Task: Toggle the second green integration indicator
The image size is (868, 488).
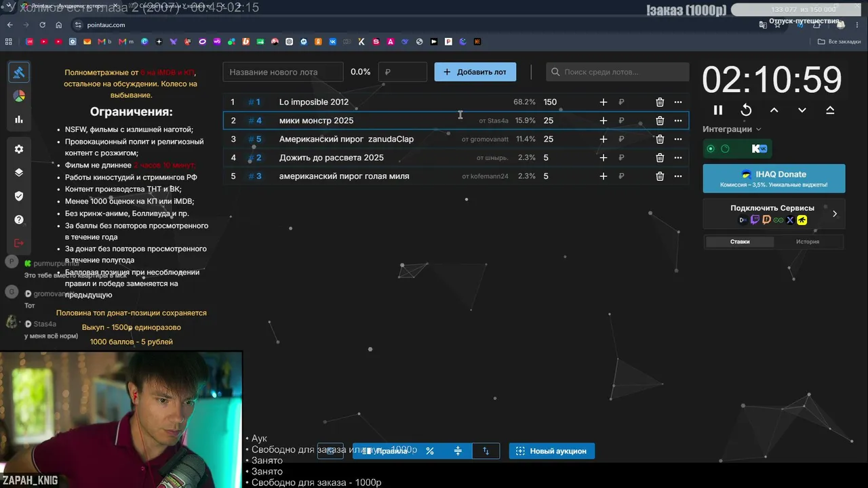Action: [x=725, y=149]
